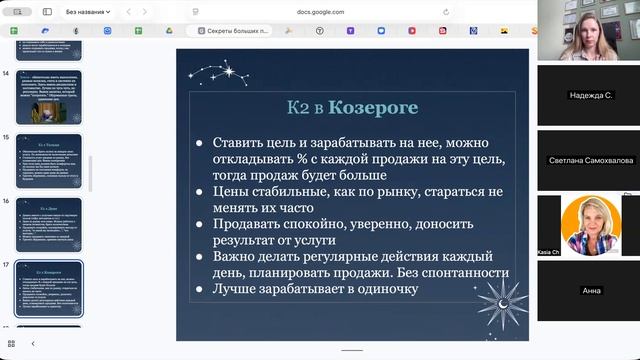The width and height of the screenshot is (640, 360).
Task: Open the dark blue square icon tab
Action: (473, 31)
